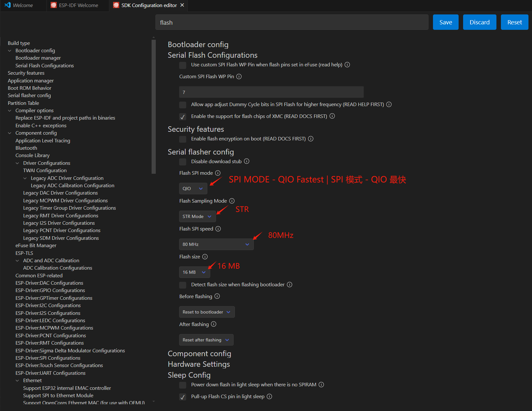Collapse the Component config tree section
This screenshot has height=411, width=532.
(10, 133)
